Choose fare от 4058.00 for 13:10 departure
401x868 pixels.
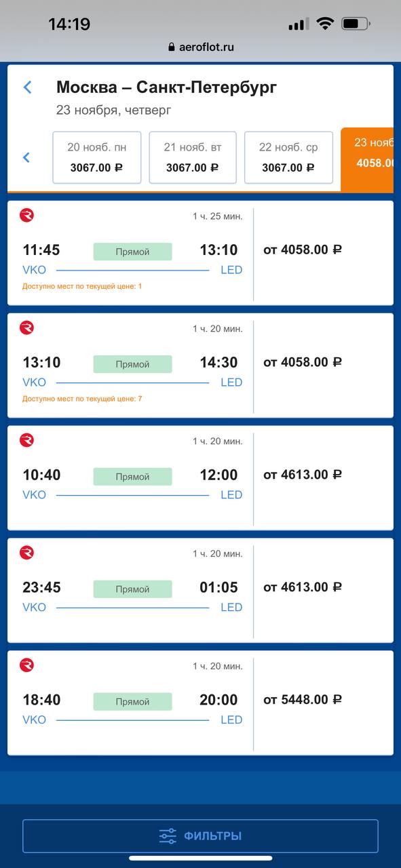coord(303,362)
